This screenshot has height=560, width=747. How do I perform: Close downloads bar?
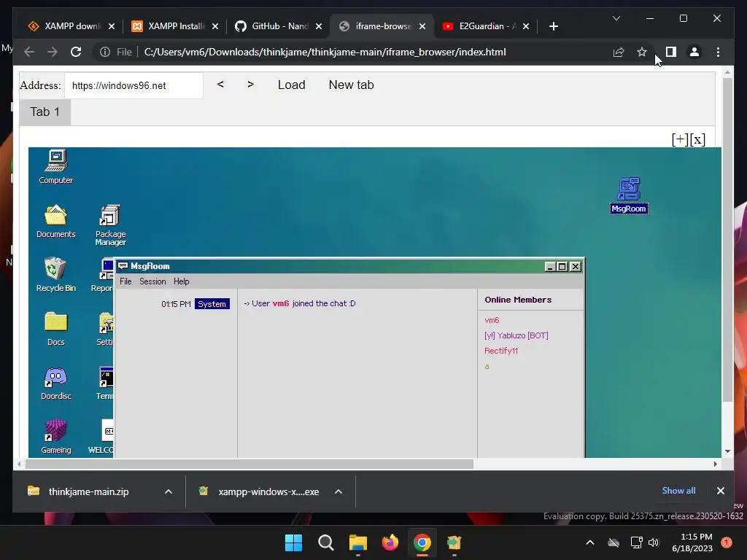pyautogui.click(x=720, y=491)
